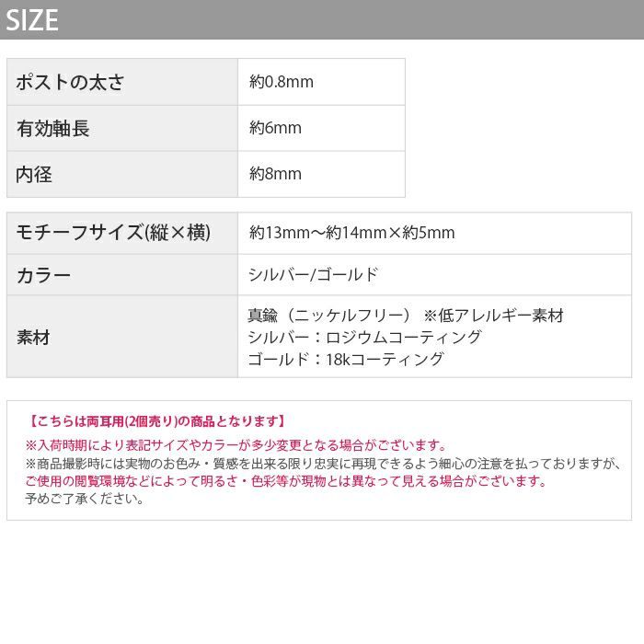Select the モチーフサイズ(縦×横) label
Image resolution: width=644 pixels, height=644 pixels.
[113, 233]
